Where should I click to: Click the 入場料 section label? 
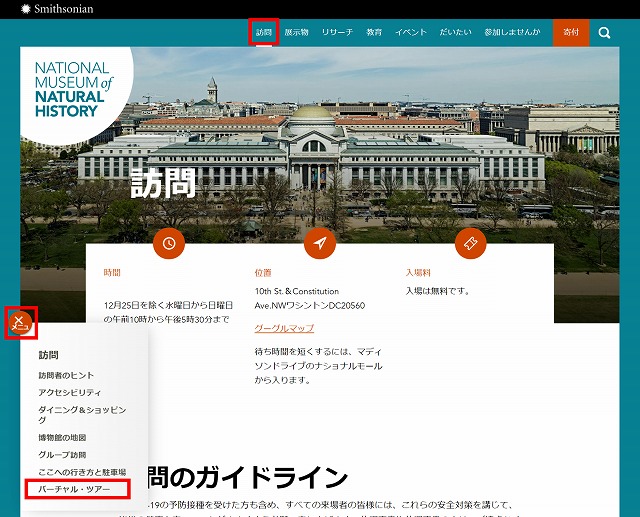(418, 273)
